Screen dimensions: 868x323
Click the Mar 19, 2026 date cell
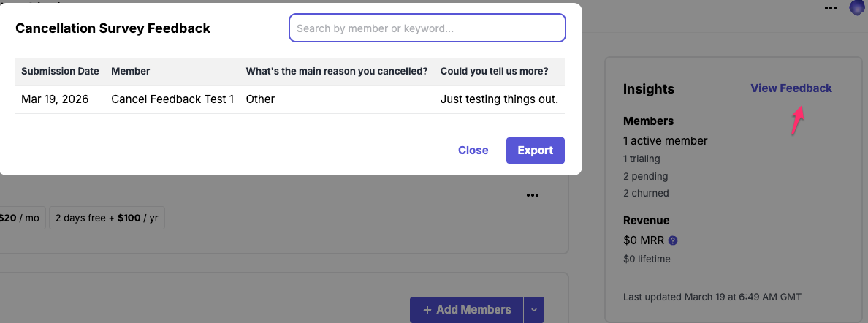[x=55, y=99]
